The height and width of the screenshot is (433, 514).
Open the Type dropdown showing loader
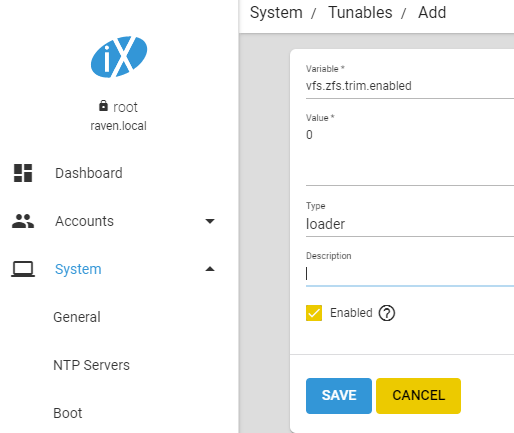click(410, 224)
